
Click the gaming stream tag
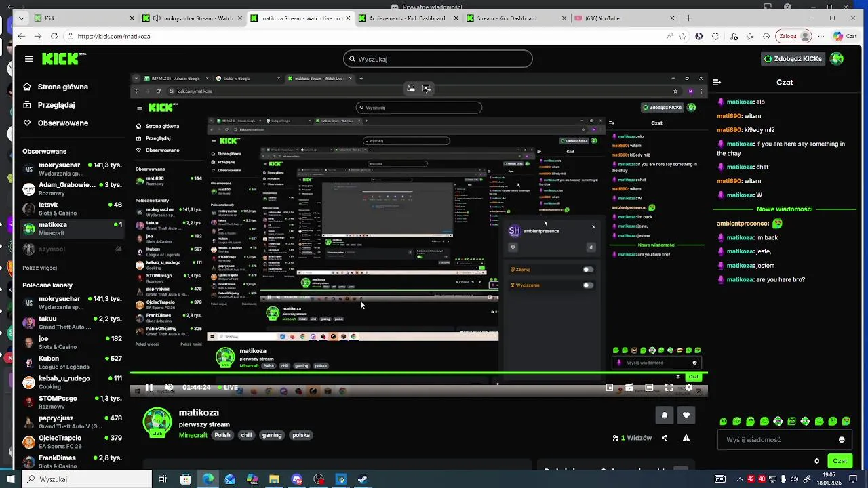272,435
